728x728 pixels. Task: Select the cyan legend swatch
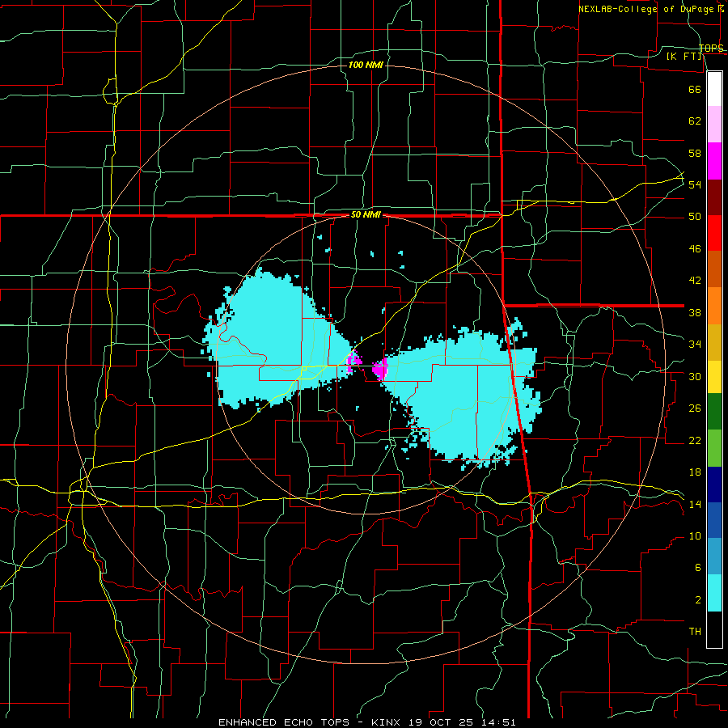714,593
